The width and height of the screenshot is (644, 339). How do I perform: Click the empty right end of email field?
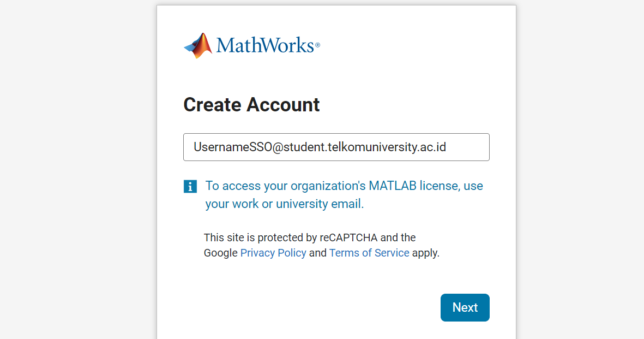[x=468, y=147]
